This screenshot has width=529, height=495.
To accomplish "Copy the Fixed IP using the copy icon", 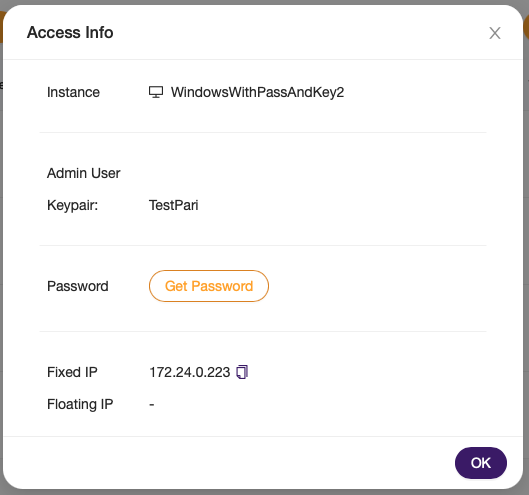I will tap(242, 372).
